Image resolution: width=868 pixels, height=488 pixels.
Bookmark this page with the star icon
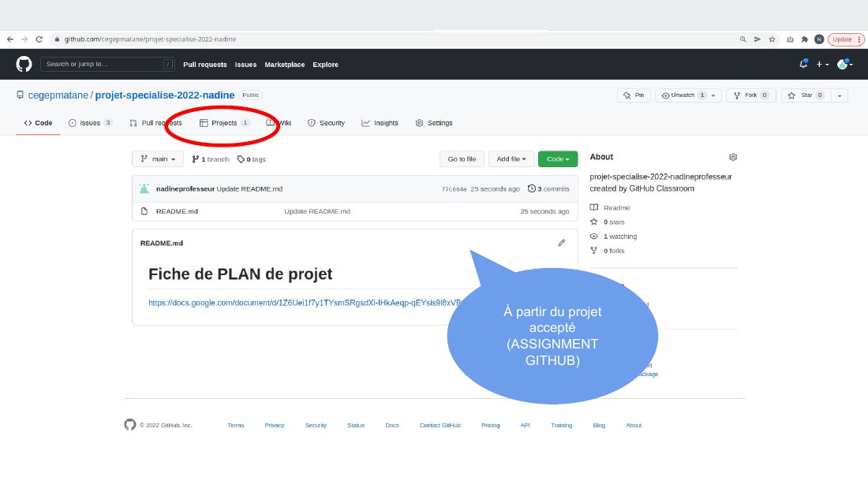click(773, 39)
